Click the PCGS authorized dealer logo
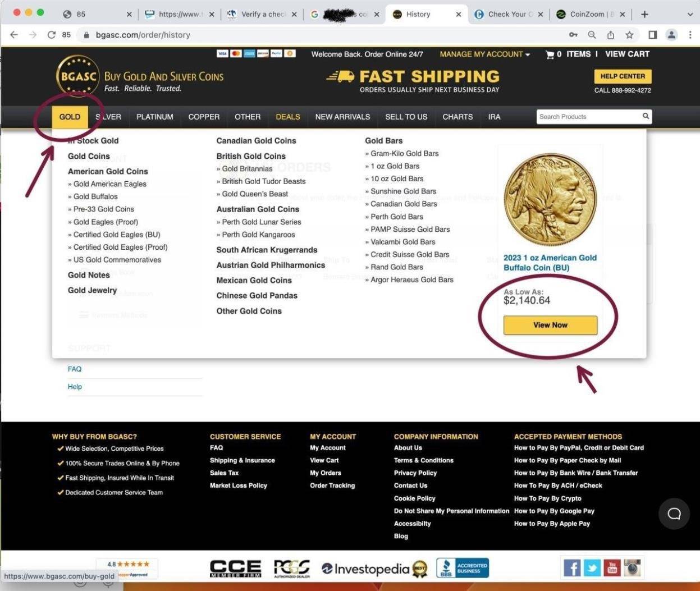The height and width of the screenshot is (591, 700). 291,569
